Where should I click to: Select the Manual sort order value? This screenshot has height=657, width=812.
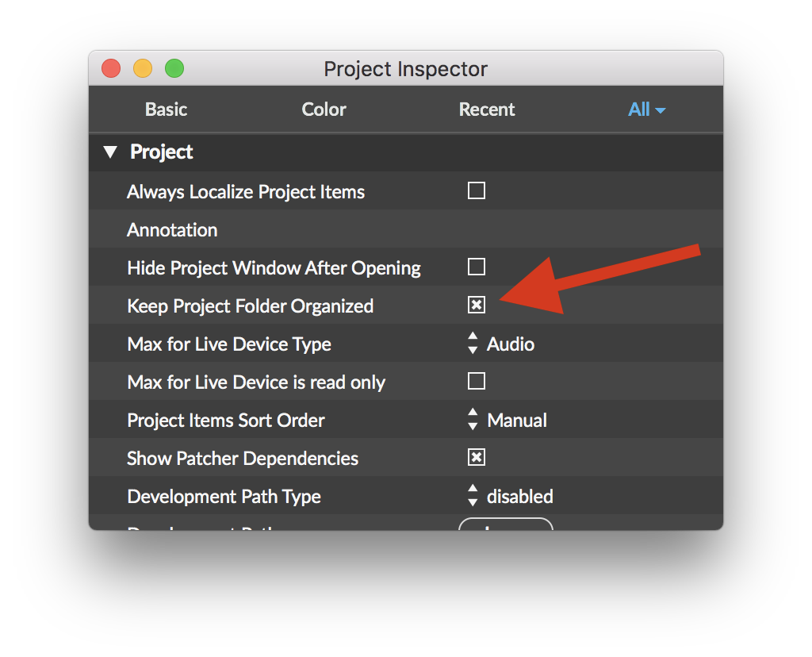click(x=517, y=421)
